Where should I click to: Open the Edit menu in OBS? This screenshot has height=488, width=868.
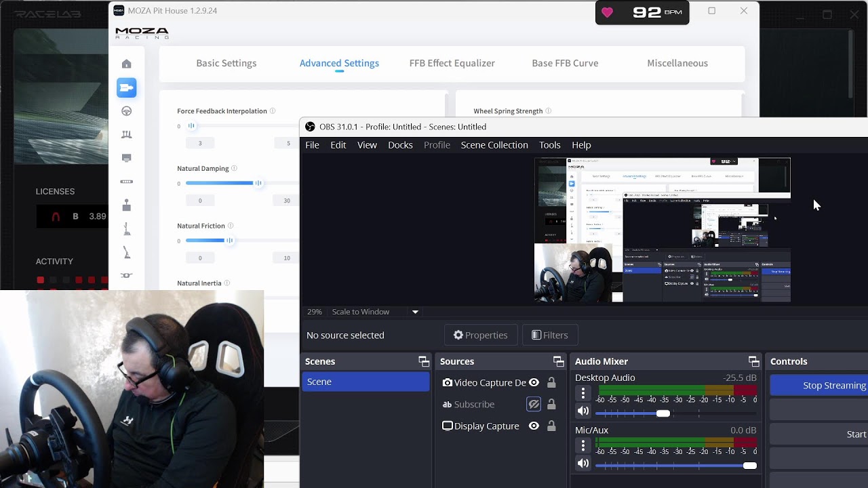click(x=338, y=145)
